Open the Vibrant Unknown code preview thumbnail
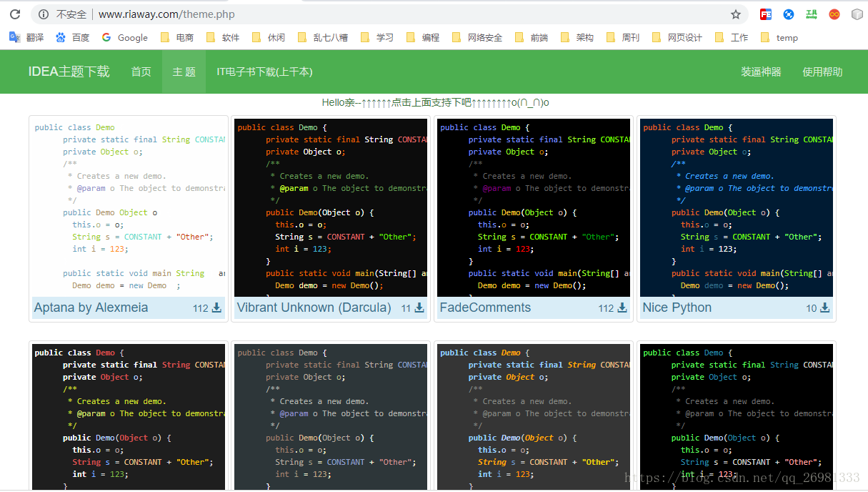This screenshot has width=868, height=492. 331,207
